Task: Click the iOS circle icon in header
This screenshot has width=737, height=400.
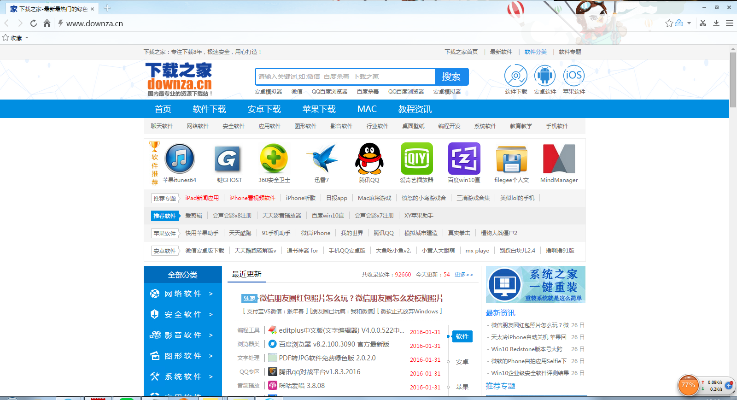Action: pyautogui.click(x=574, y=75)
